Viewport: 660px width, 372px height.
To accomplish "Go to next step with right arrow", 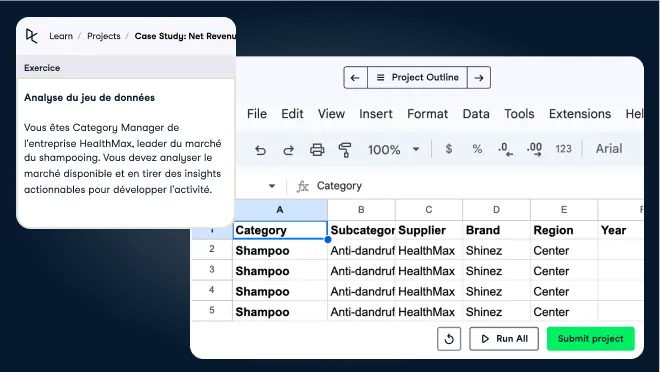I will click(x=479, y=77).
